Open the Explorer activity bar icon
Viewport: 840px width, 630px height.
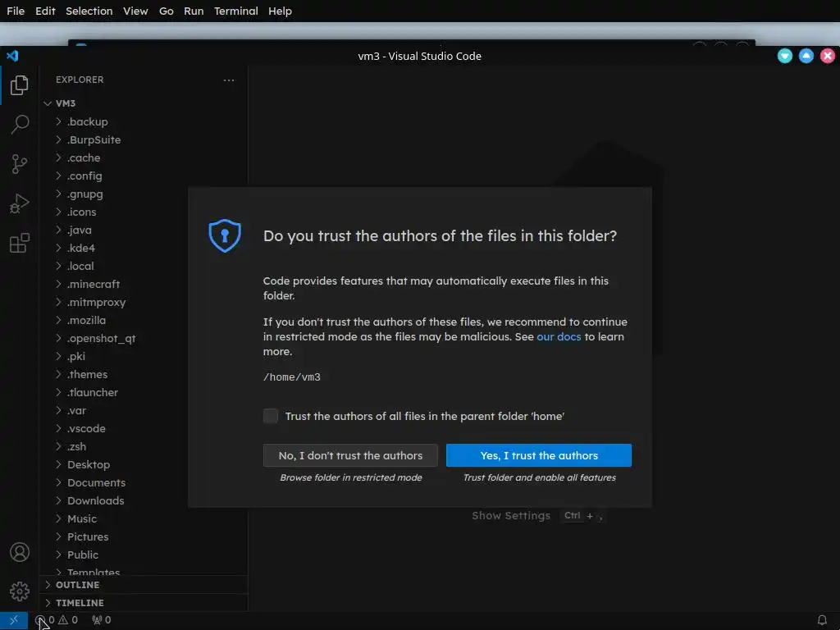(x=20, y=85)
